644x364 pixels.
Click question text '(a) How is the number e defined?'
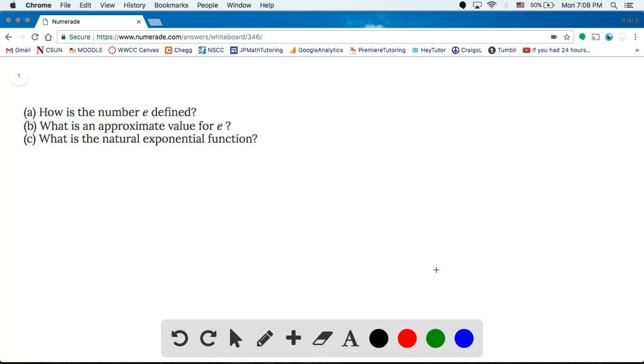coord(109,112)
